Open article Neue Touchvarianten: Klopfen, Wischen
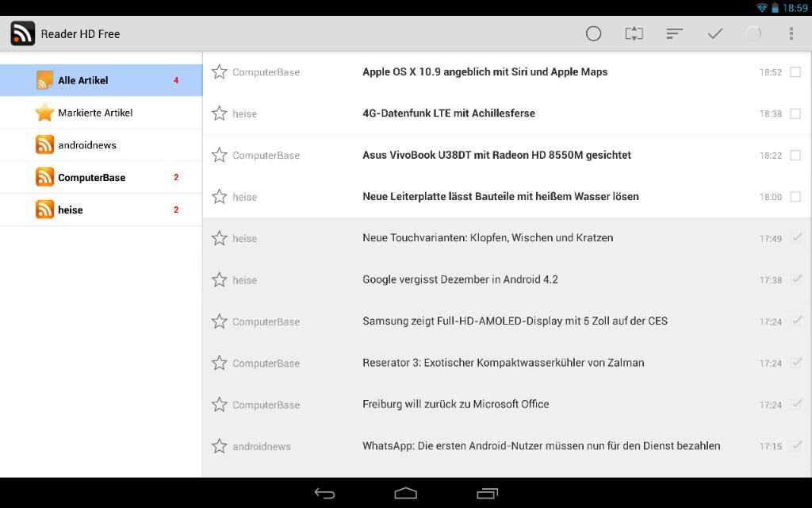 pyautogui.click(x=488, y=238)
